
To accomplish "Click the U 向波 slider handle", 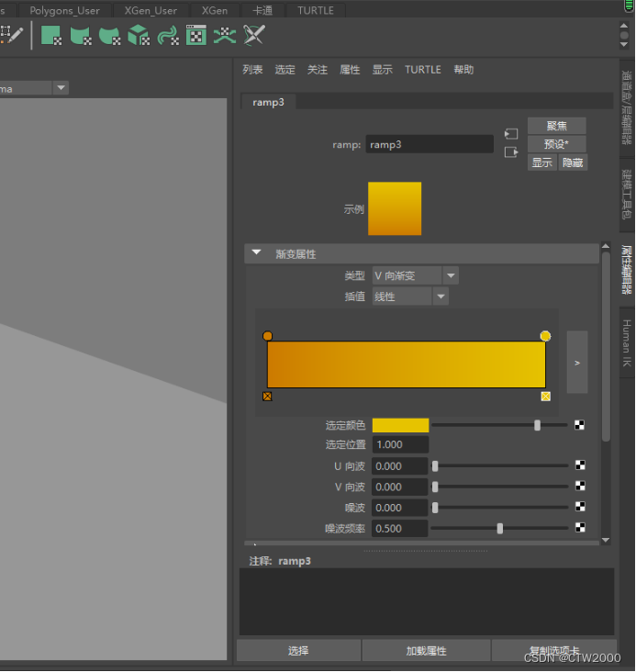I will (435, 466).
